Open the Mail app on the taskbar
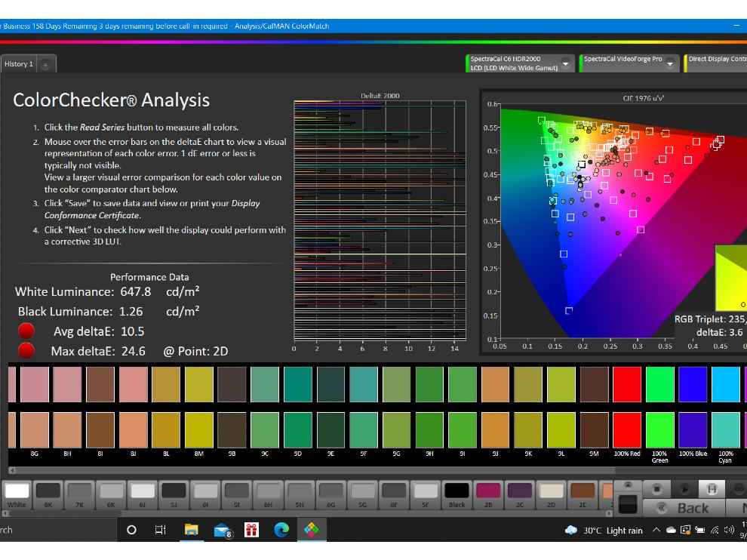This screenshot has height=560, width=747. tap(222, 530)
